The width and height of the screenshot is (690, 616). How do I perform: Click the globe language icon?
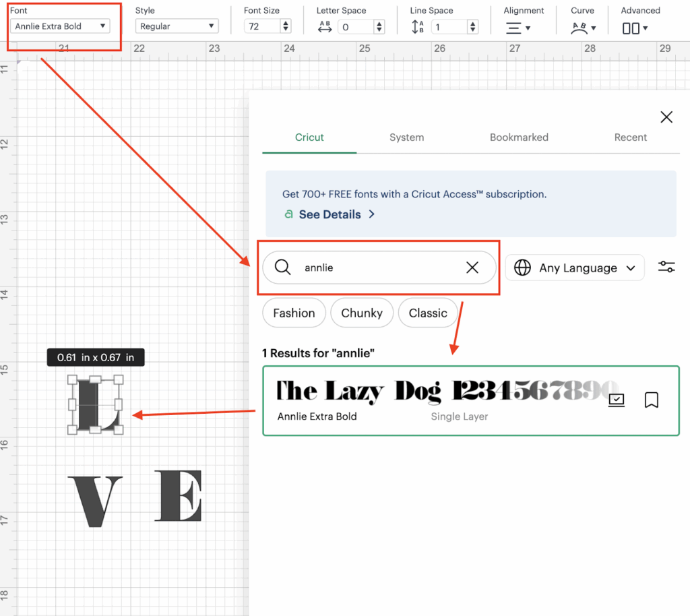[522, 268]
